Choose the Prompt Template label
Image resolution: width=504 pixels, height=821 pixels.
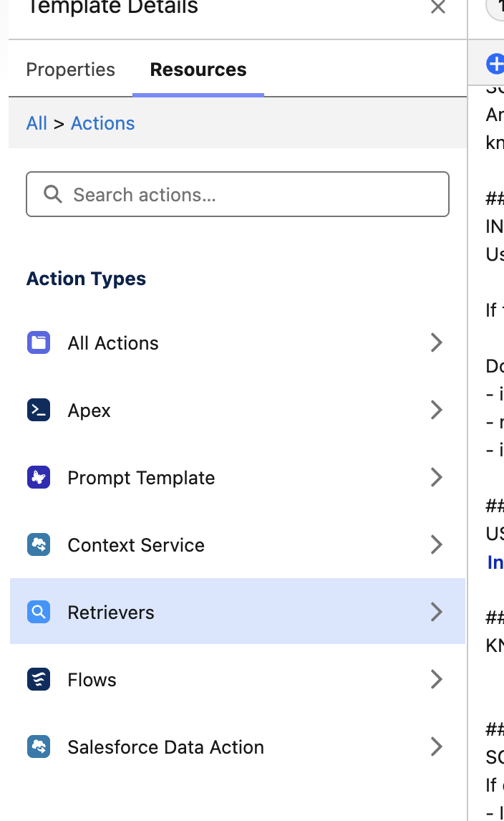pos(141,478)
